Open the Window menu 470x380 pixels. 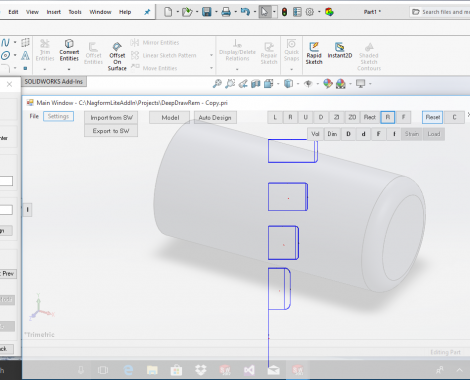tap(100, 12)
